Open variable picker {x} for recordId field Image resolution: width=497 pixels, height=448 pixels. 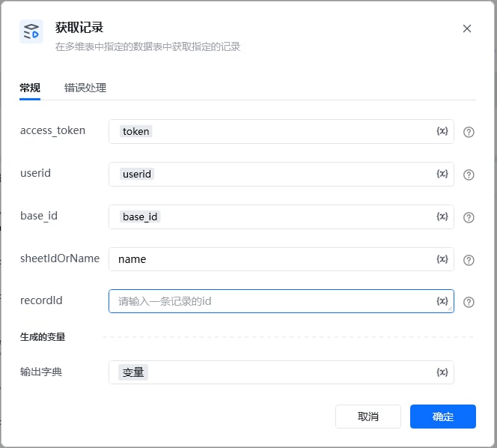coord(442,300)
